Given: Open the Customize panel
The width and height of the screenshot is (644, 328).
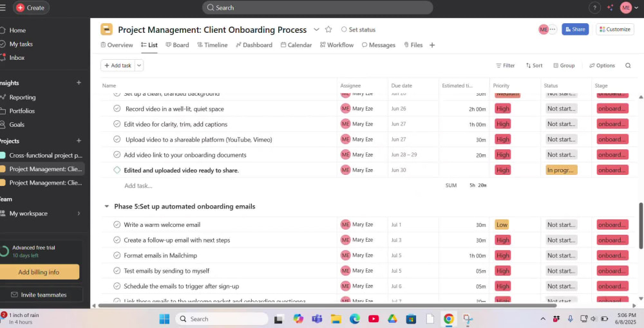Looking at the screenshot, I should coord(615,29).
